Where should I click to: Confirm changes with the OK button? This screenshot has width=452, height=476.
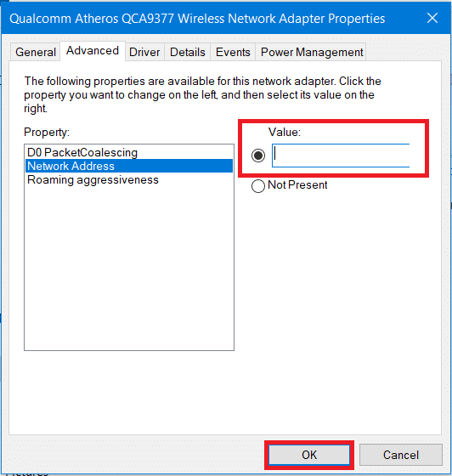pos(309,455)
